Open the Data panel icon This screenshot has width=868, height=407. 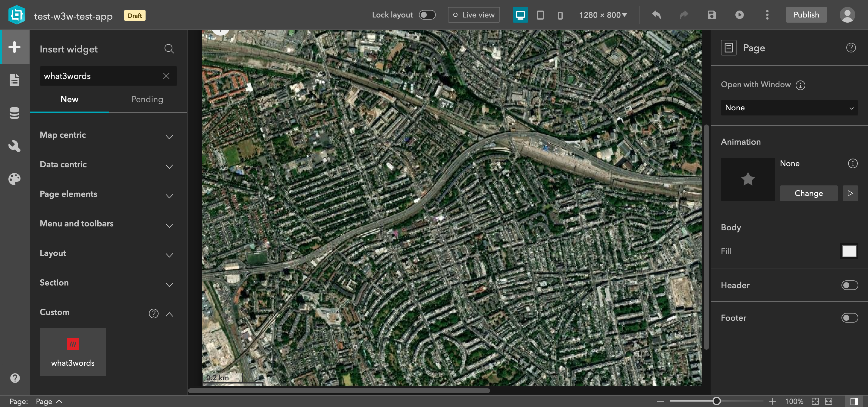tap(14, 113)
